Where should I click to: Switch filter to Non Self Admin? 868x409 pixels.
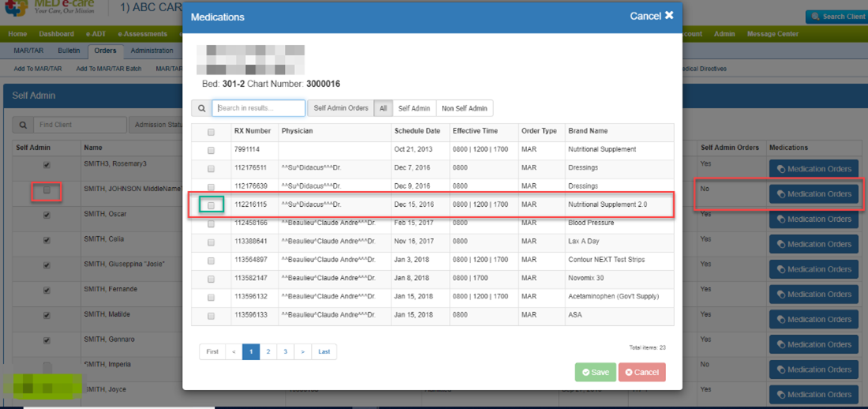(x=464, y=108)
